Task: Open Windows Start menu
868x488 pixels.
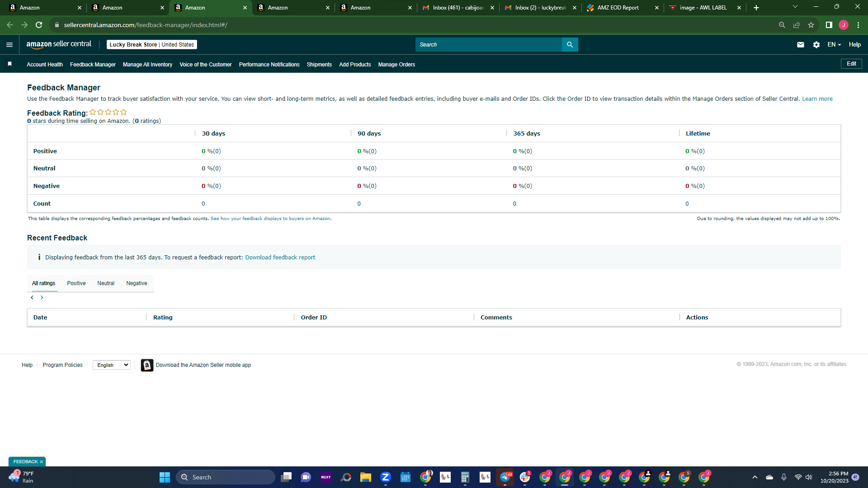Action: point(165,477)
